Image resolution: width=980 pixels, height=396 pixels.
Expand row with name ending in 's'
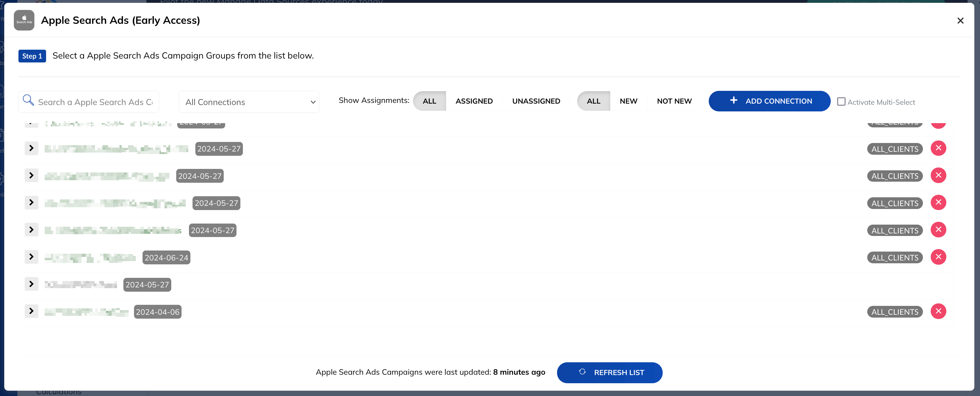click(31, 230)
